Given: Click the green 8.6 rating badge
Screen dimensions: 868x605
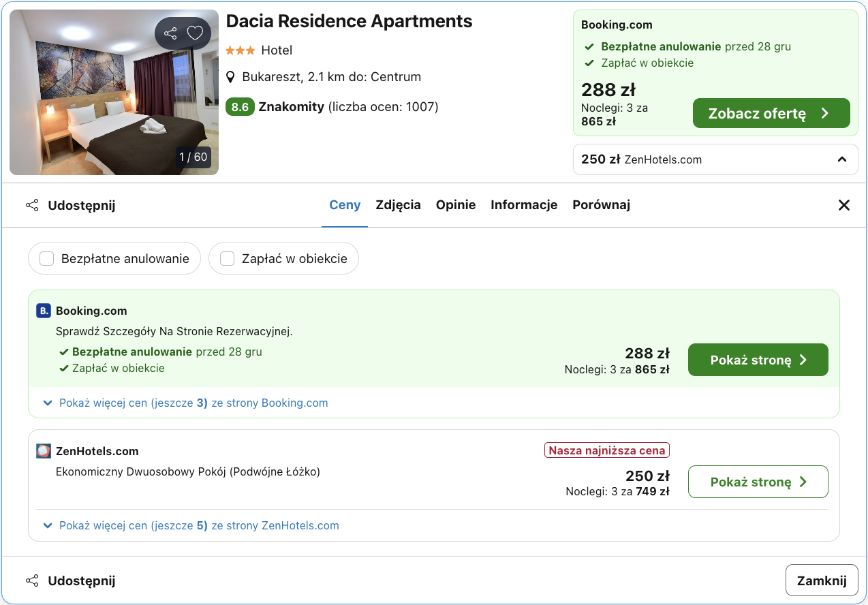Looking at the screenshot, I should pyautogui.click(x=240, y=106).
